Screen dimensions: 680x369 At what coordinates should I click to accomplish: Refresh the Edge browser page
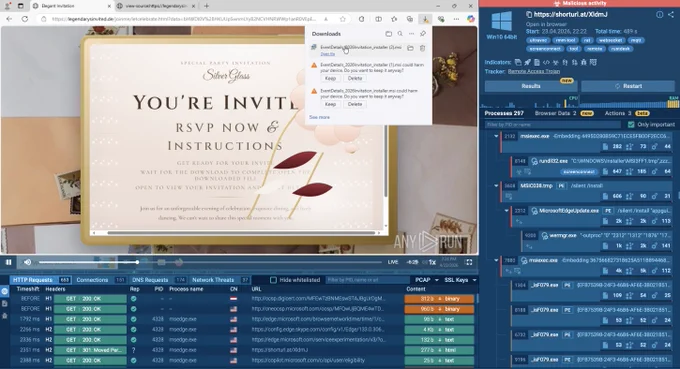25,19
